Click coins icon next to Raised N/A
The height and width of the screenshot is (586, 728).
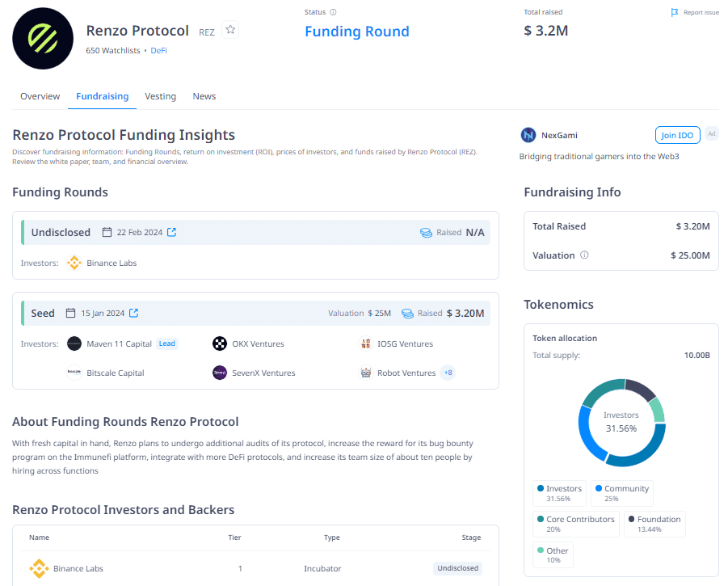coord(426,233)
